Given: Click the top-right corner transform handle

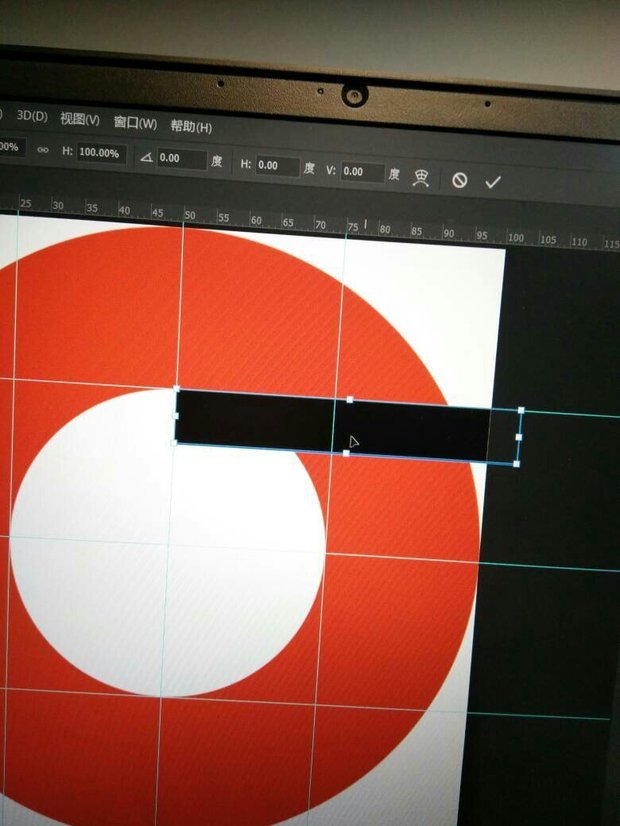Looking at the screenshot, I should (x=522, y=410).
